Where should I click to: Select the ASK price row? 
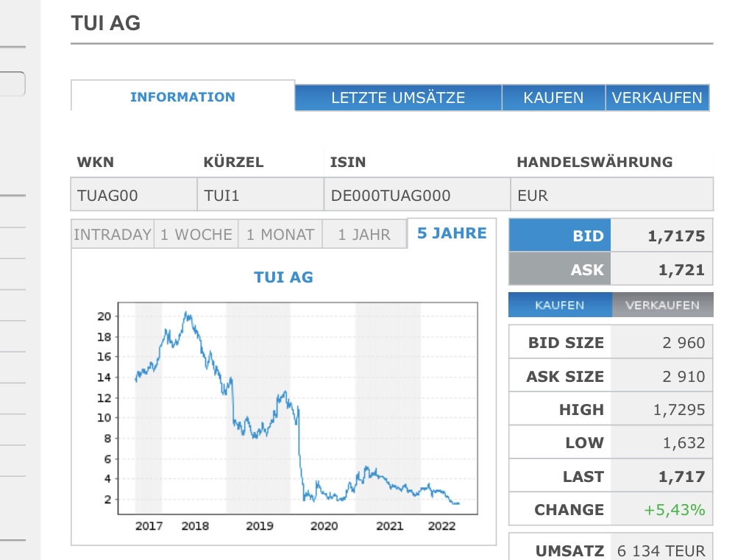pos(611,269)
